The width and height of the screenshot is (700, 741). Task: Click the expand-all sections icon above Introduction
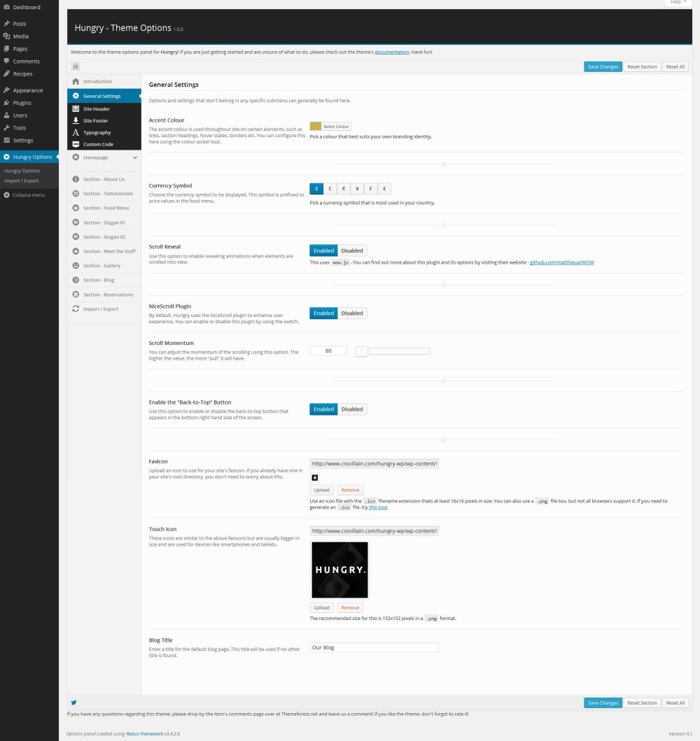[x=76, y=66]
